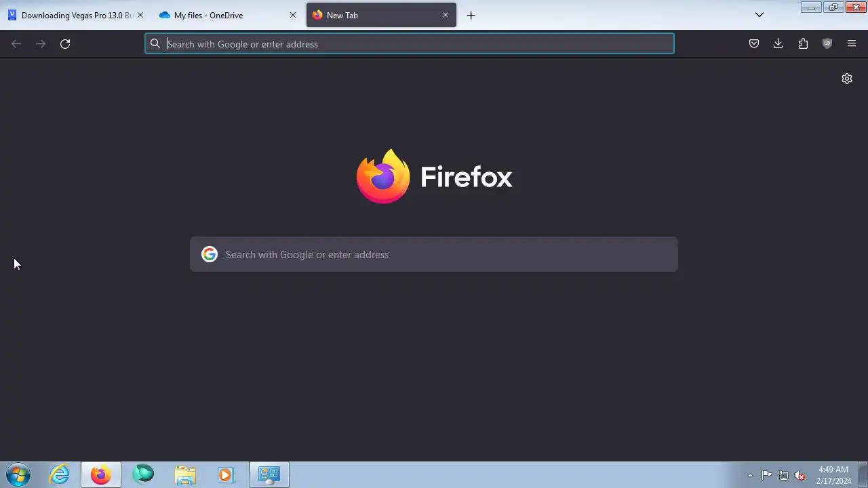Image resolution: width=868 pixels, height=488 pixels.
Task: Open the Control Panel taskbar item
Action: 269,474
